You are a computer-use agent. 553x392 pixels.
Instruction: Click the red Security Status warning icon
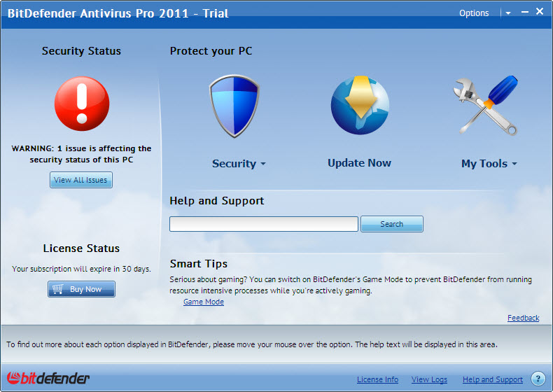click(x=82, y=104)
